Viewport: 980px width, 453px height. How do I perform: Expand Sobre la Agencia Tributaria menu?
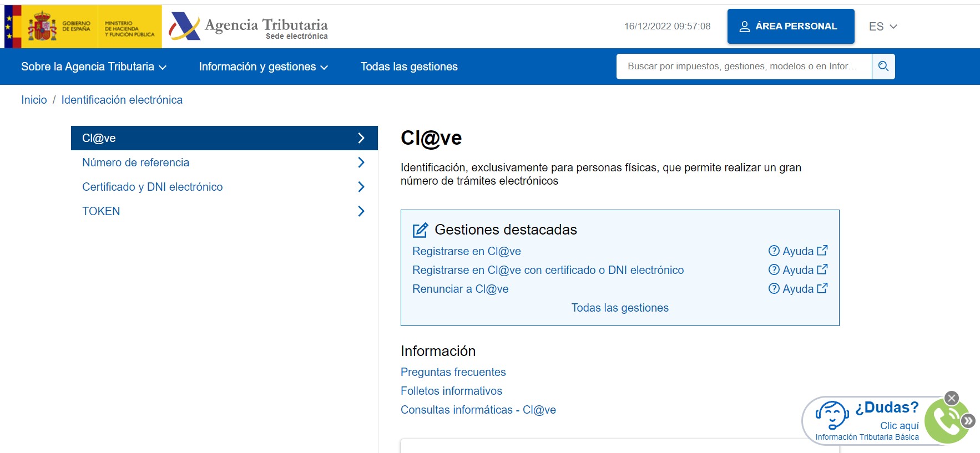coord(94,67)
